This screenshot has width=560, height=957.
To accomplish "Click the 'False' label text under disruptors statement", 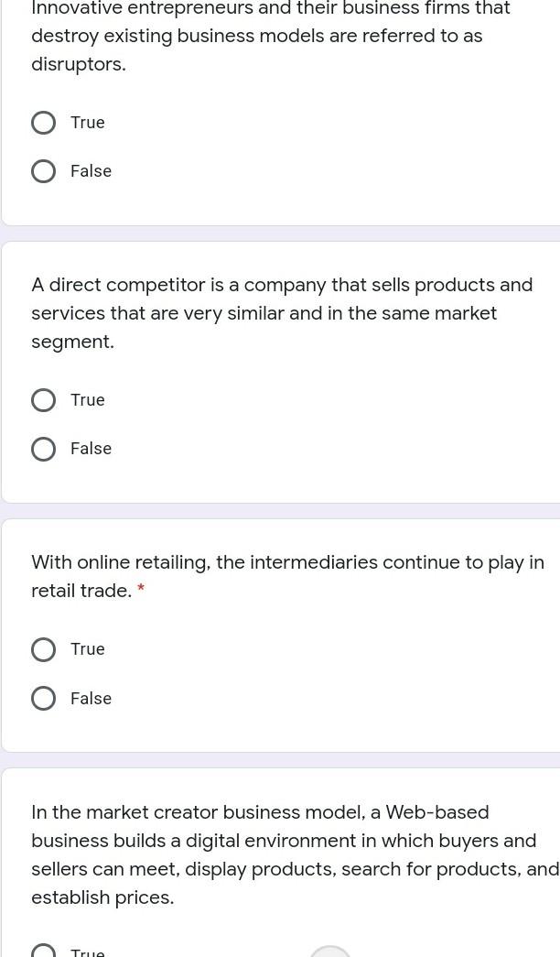I will pos(91,171).
